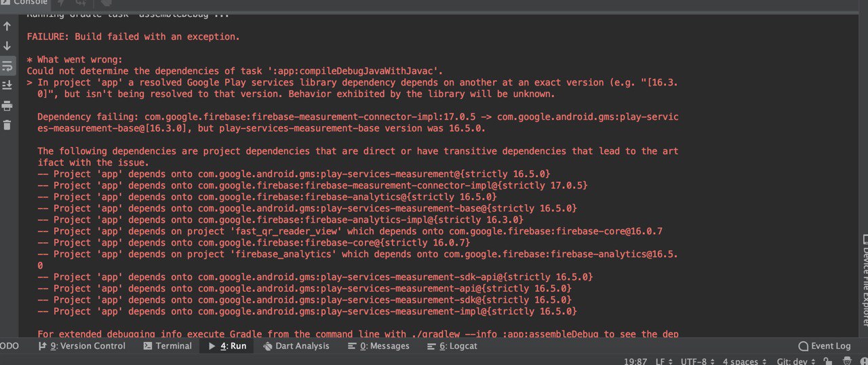Click 'The following dependencies are project dependencies' line

click(x=358, y=157)
